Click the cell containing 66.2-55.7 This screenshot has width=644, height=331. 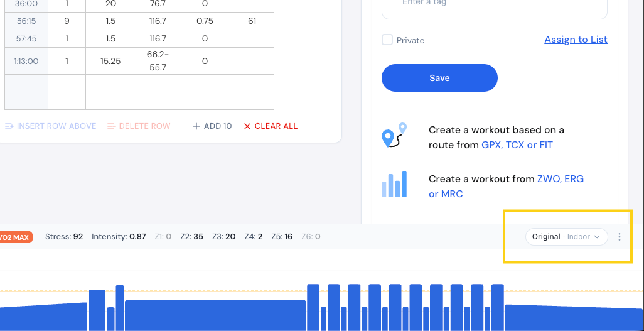coord(158,61)
